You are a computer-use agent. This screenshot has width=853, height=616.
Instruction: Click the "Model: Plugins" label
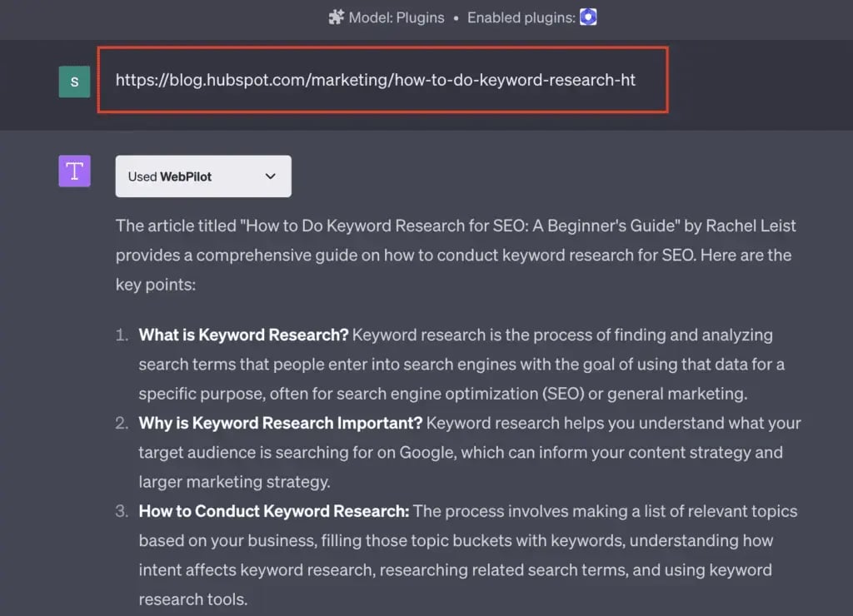(397, 17)
